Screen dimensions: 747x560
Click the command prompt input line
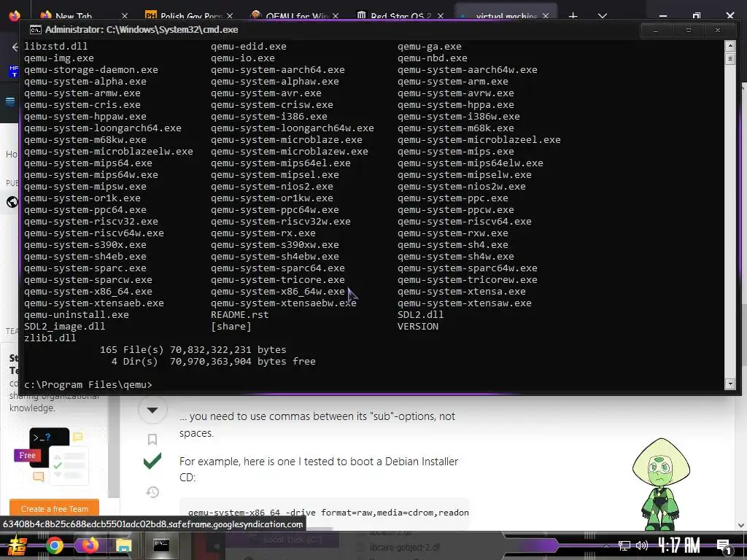88,384
